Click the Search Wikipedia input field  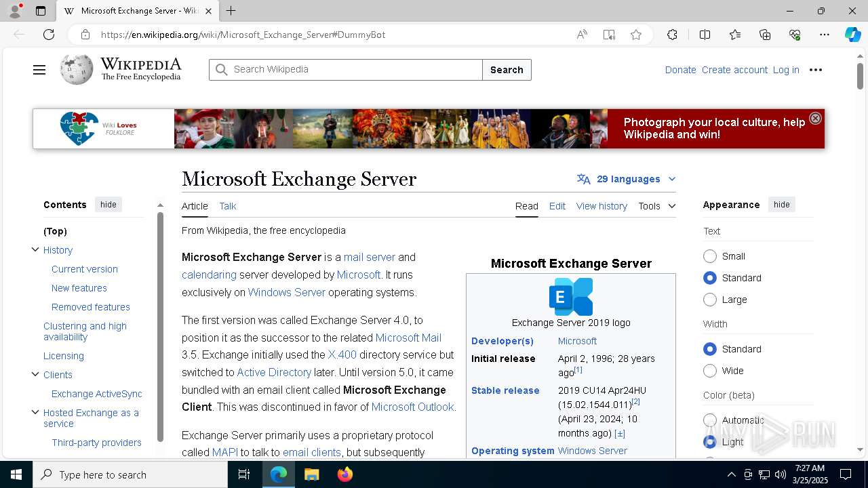pos(346,70)
